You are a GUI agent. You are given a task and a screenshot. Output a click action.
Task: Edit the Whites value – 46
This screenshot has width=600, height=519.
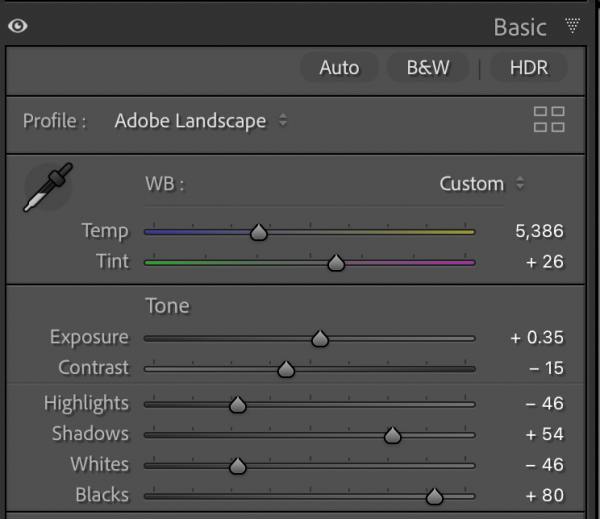click(545, 465)
